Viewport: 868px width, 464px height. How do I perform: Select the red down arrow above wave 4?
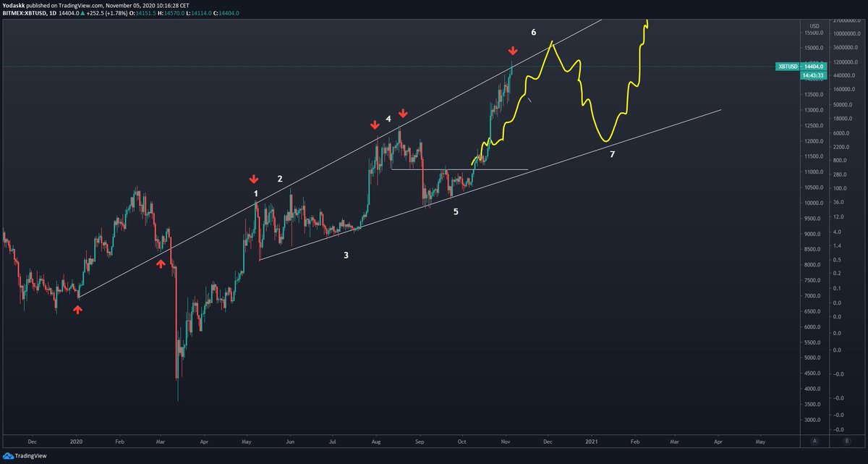click(375, 125)
